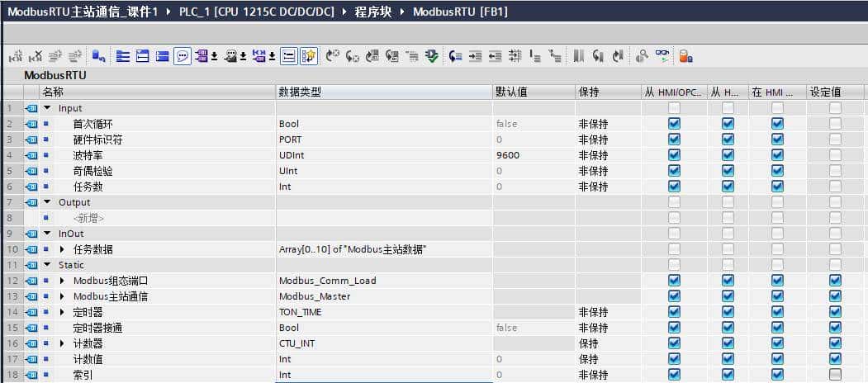Click the tag icon of row 2 首次循环
Image resolution: width=868 pixels, height=383 pixels.
[31, 124]
